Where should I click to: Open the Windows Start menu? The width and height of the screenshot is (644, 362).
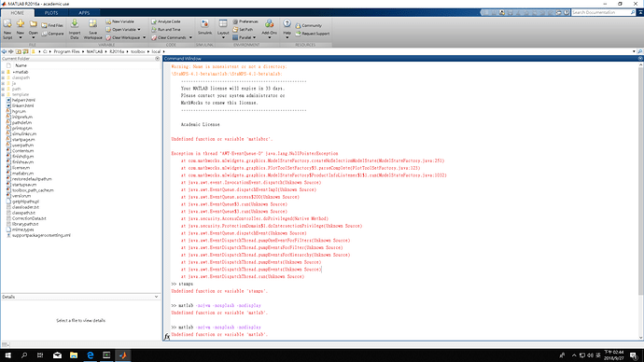pos(7,355)
